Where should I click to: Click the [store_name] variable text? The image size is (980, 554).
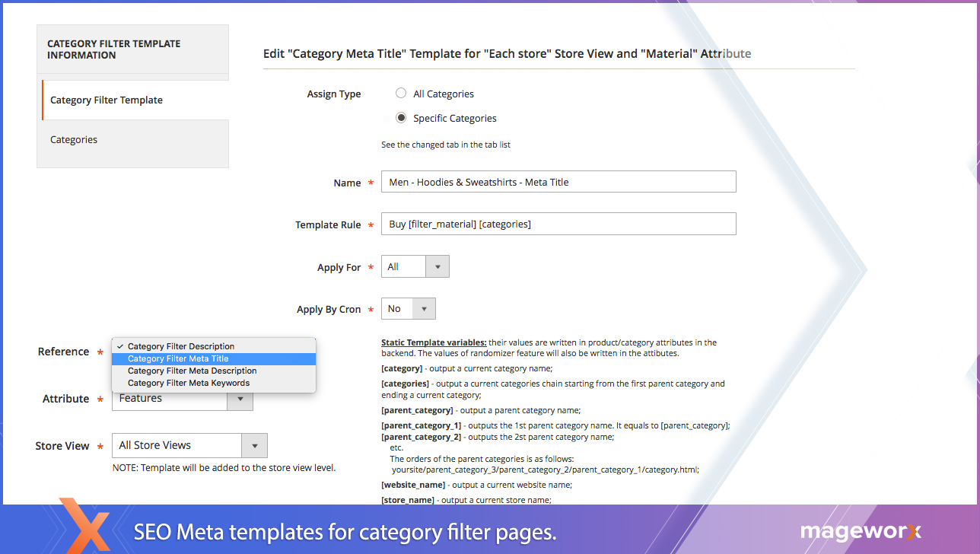(408, 500)
